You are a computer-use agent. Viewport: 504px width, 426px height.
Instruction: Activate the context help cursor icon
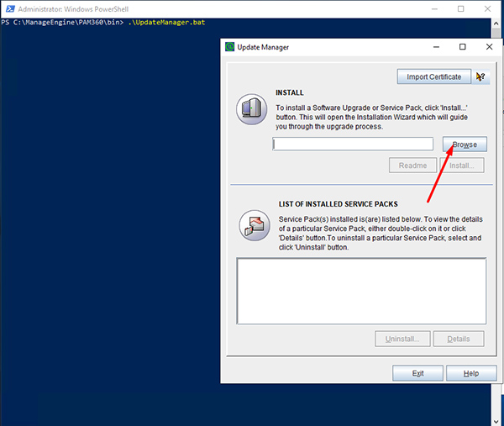click(480, 76)
